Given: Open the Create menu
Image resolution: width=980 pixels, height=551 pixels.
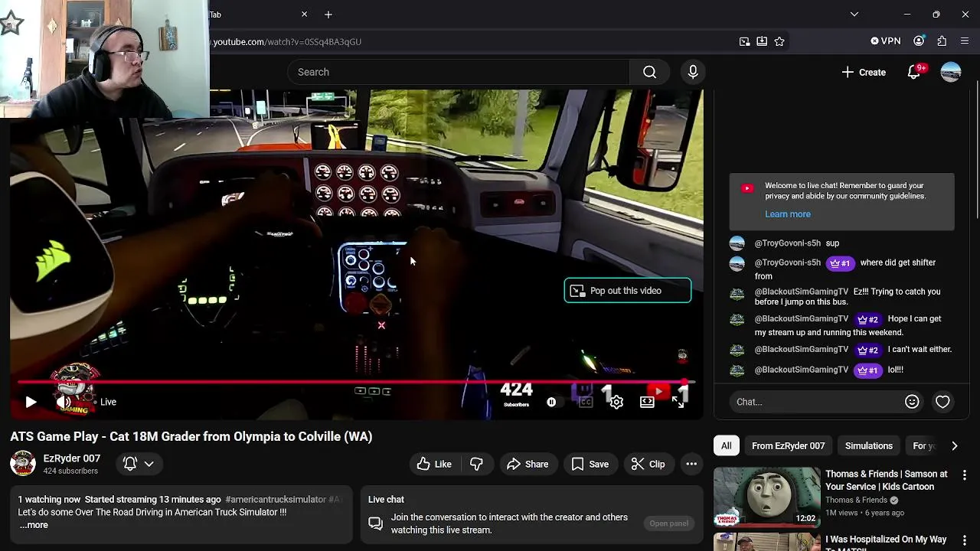Looking at the screenshot, I should tap(864, 72).
